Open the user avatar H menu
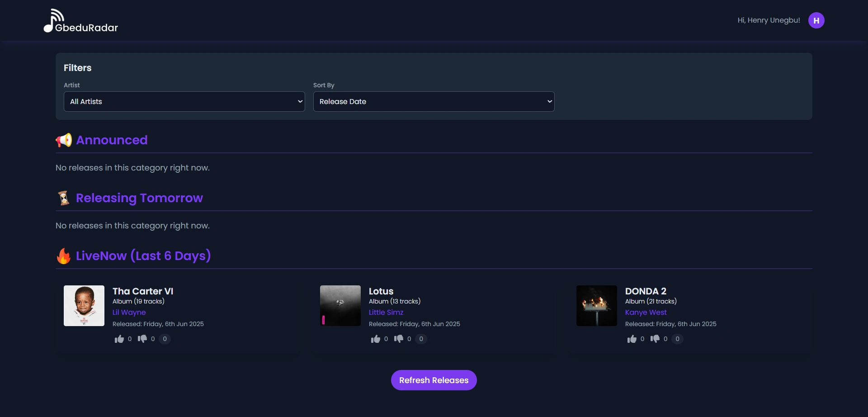Screen dimensions: 868x417 click(816, 20)
